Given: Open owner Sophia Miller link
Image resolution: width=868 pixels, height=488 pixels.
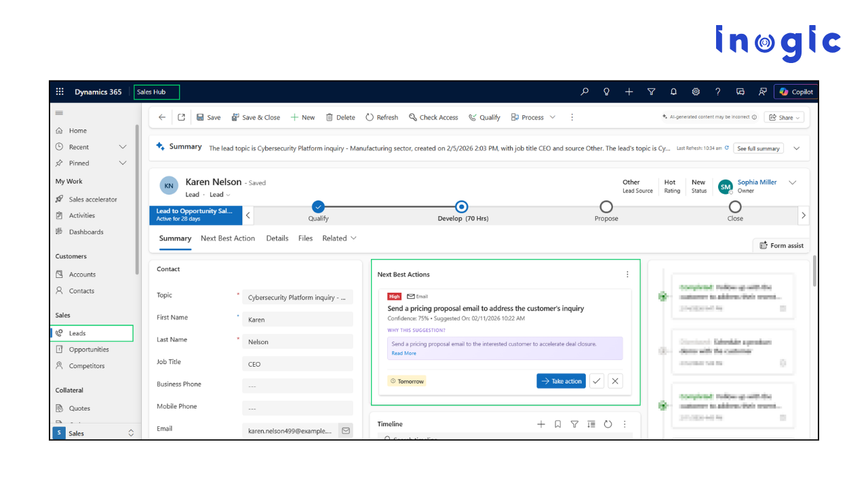Looking at the screenshot, I should pos(757,182).
